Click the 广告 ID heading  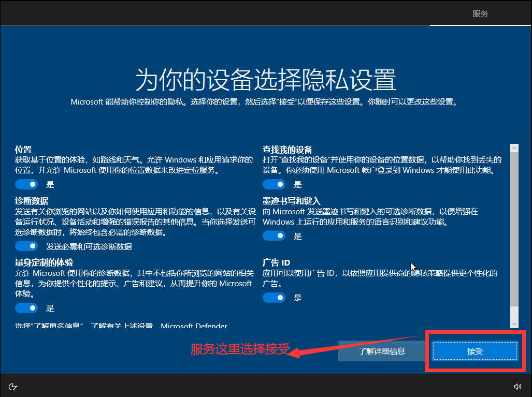click(x=276, y=262)
